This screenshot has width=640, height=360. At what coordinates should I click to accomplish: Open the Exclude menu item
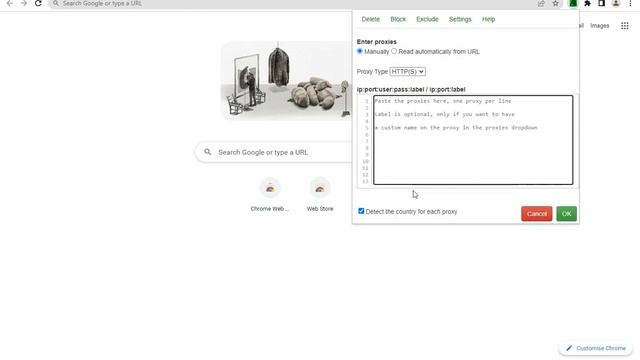(x=427, y=19)
